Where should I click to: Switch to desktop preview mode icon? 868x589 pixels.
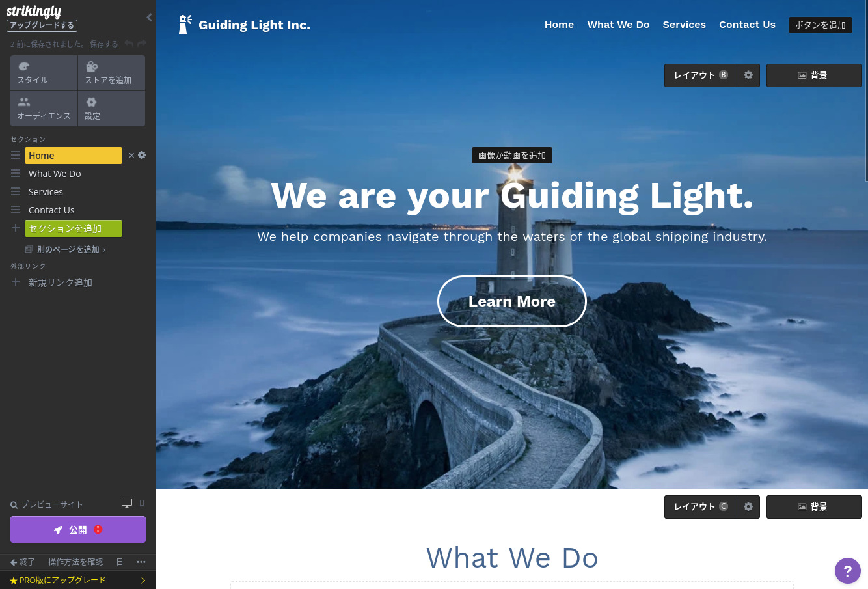point(127,503)
